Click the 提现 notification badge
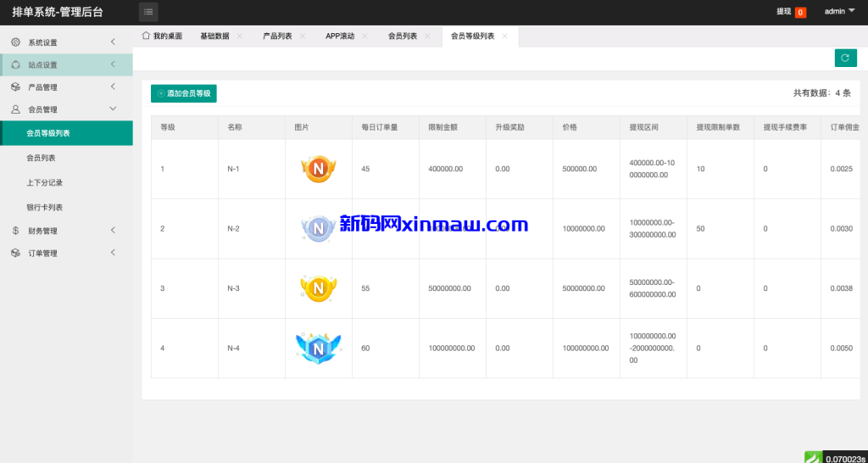This screenshot has height=463, width=868. pyautogui.click(x=800, y=13)
